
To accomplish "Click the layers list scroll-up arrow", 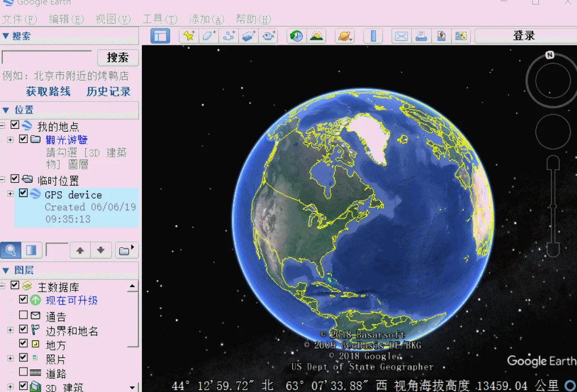I will tap(132, 286).
